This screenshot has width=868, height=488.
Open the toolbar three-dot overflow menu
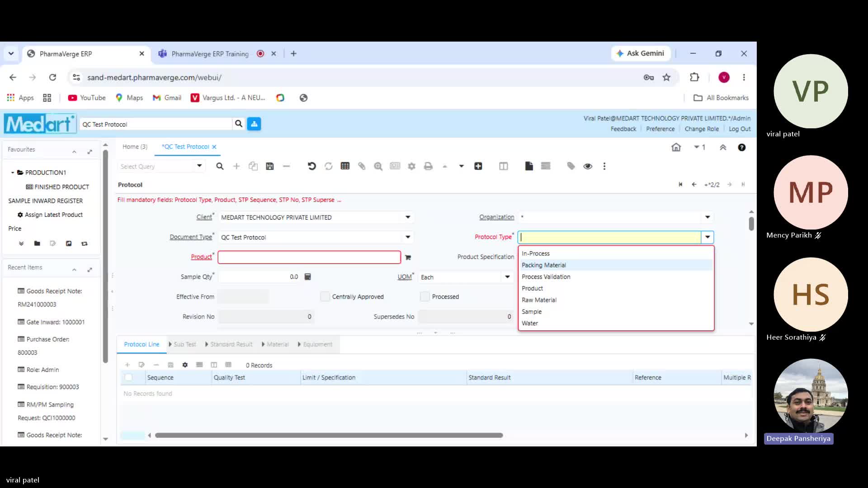click(x=604, y=166)
